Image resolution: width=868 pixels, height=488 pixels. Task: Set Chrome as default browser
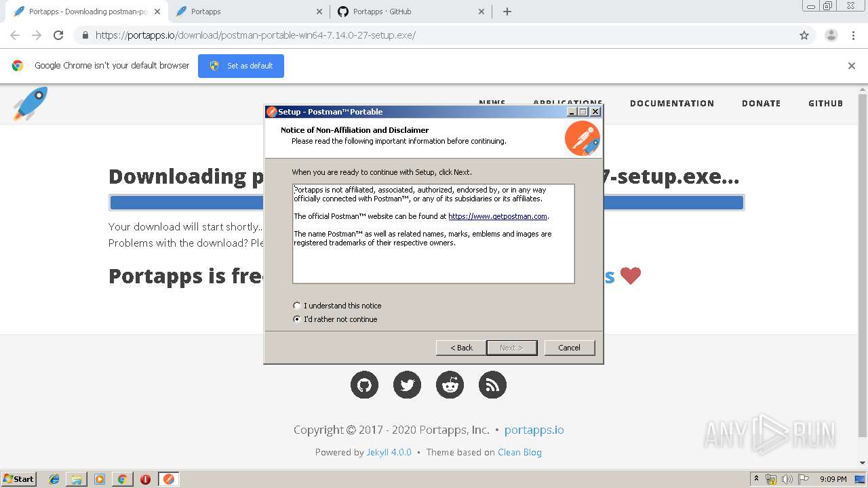(x=241, y=66)
